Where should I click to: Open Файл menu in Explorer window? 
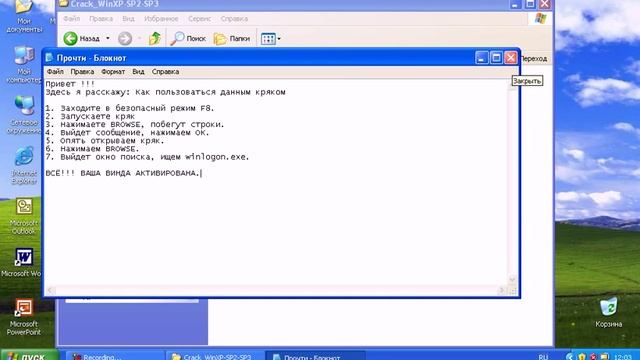pyautogui.click(x=71, y=19)
